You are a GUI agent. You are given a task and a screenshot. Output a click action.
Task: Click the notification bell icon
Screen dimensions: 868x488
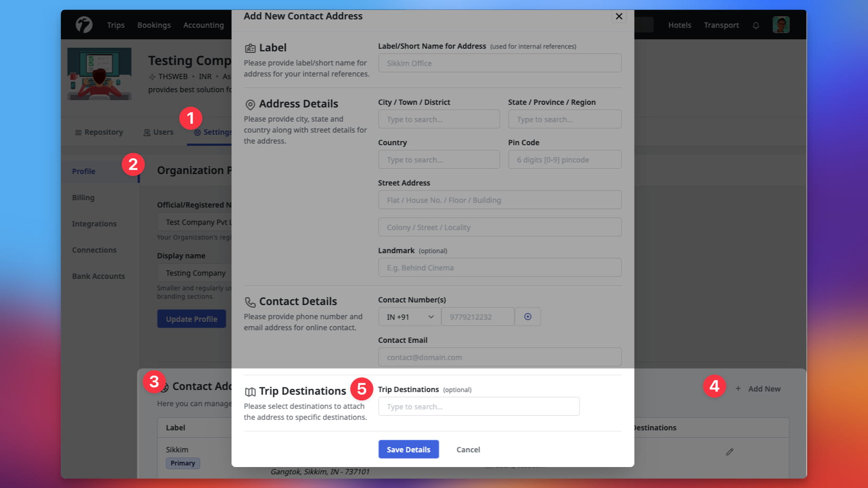point(756,25)
